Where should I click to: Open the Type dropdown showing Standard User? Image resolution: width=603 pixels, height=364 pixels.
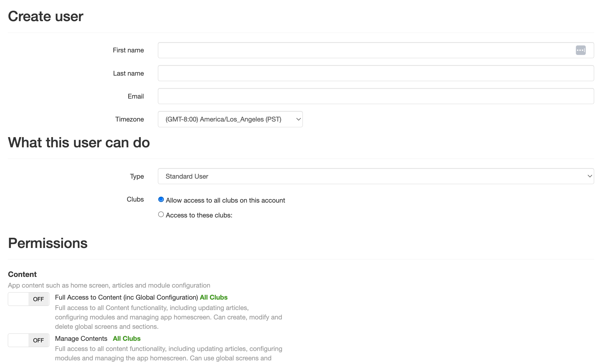[376, 176]
